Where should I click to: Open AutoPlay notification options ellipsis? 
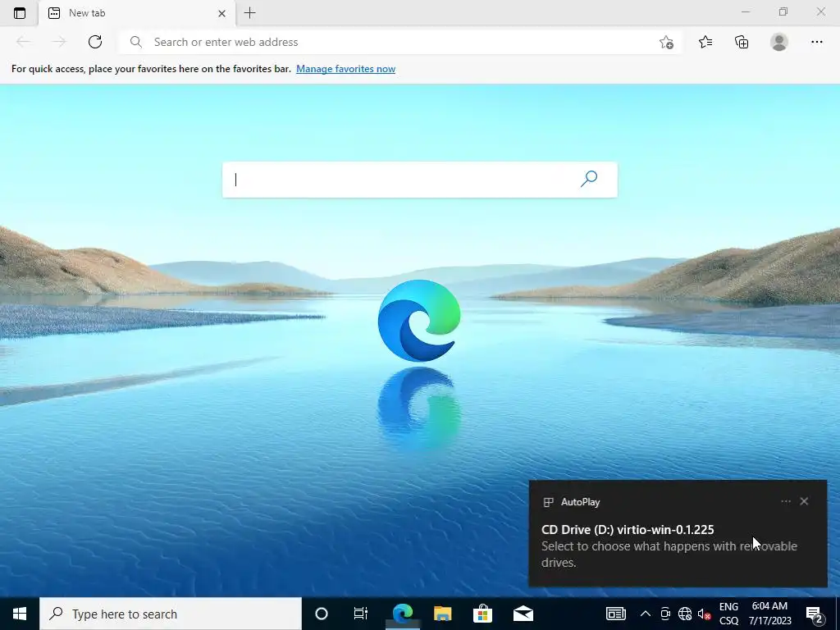tap(785, 501)
